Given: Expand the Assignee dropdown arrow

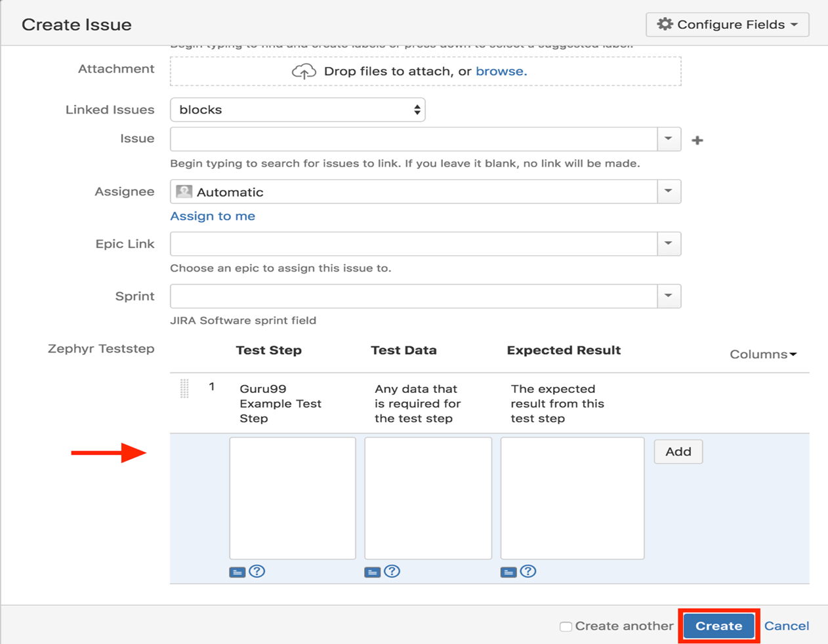Looking at the screenshot, I should coord(669,191).
